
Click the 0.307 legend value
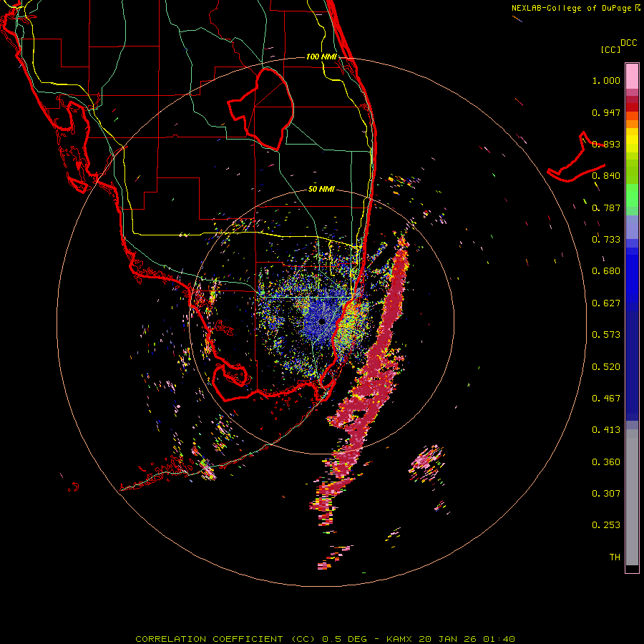pos(606,494)
